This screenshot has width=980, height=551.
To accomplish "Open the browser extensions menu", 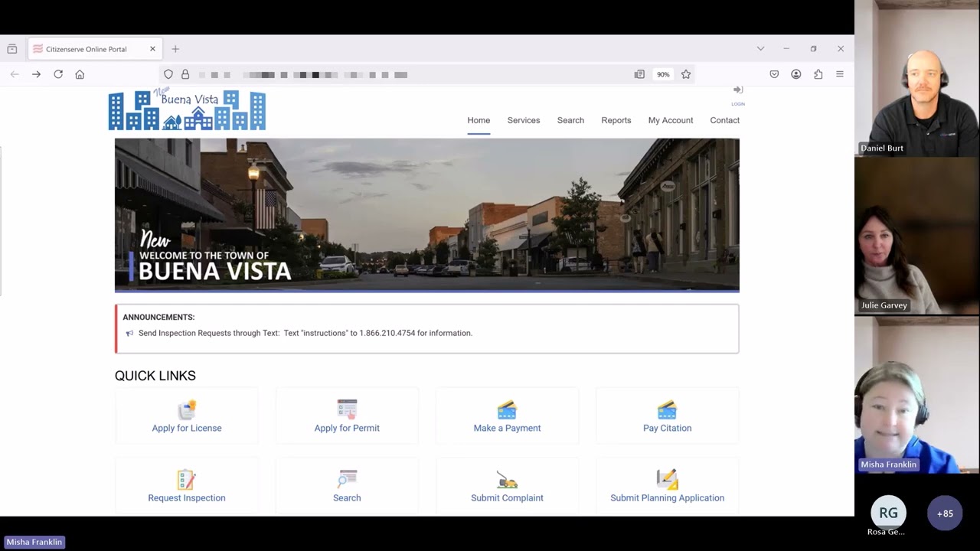I will (818, 74).
